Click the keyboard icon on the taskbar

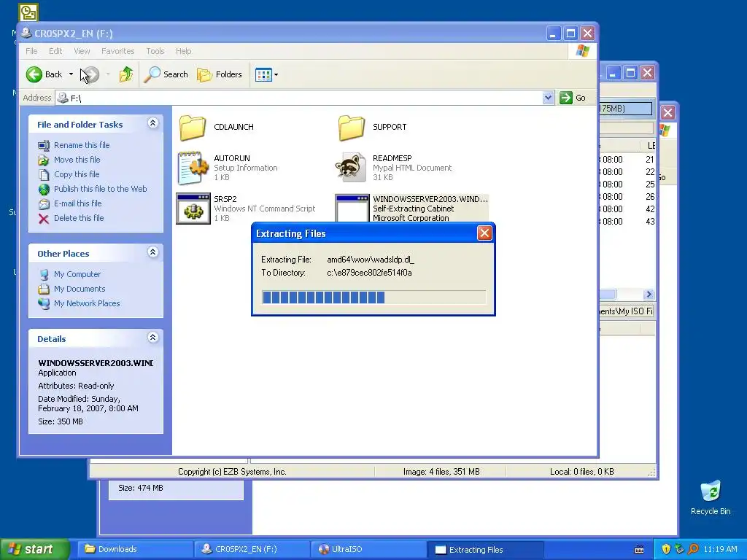[639, 550]
